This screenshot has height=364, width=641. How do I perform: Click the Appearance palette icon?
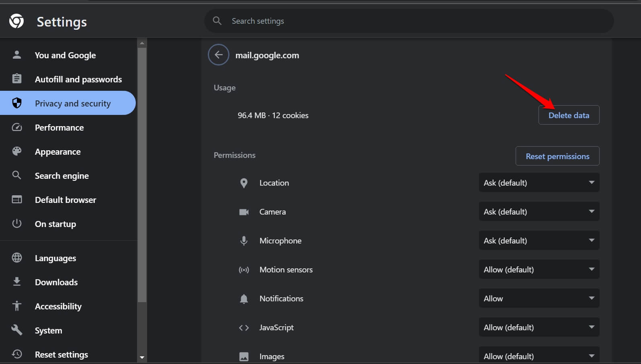pyautogui.click(x=17, y=151)
